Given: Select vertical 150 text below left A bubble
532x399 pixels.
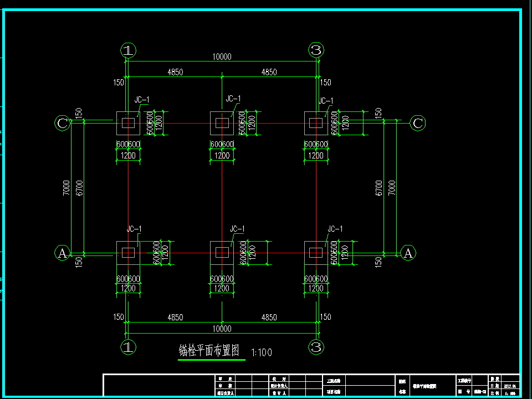Looking at the screenshot, I should tap(79, 262).
